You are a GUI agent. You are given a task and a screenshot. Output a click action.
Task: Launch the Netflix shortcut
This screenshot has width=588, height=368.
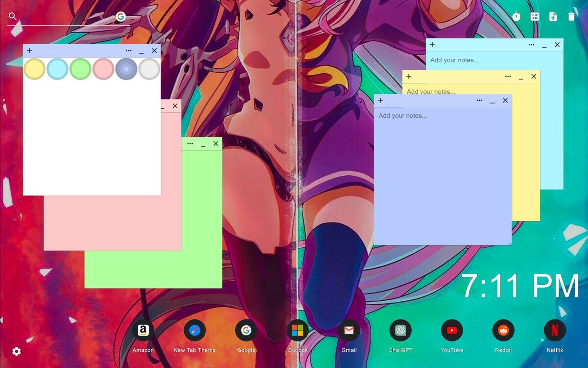pos(555,330)
